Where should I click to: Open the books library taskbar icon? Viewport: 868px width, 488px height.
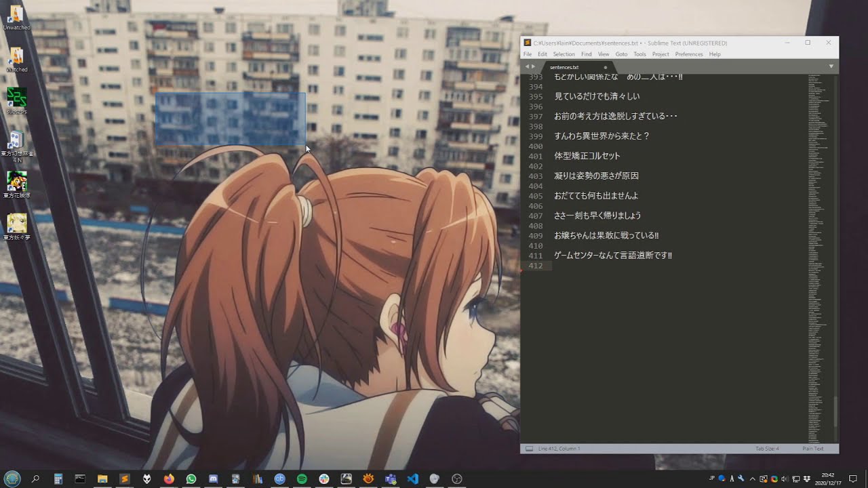pos(258,479)
